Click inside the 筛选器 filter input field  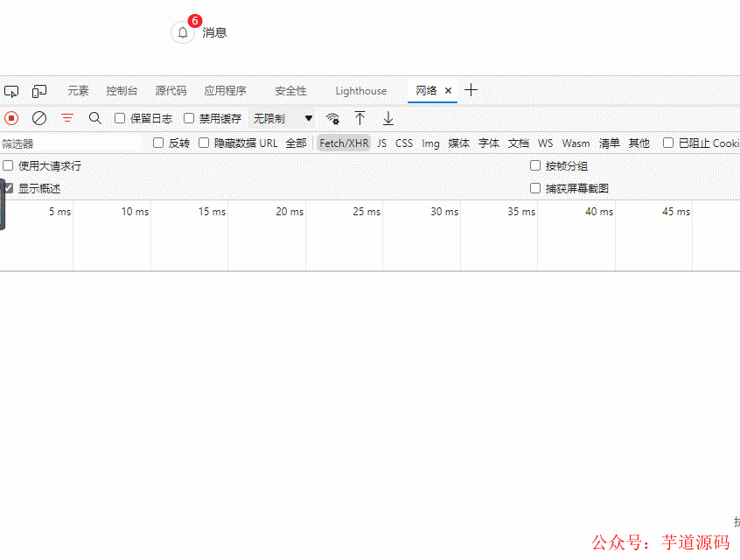pos(70,142)
